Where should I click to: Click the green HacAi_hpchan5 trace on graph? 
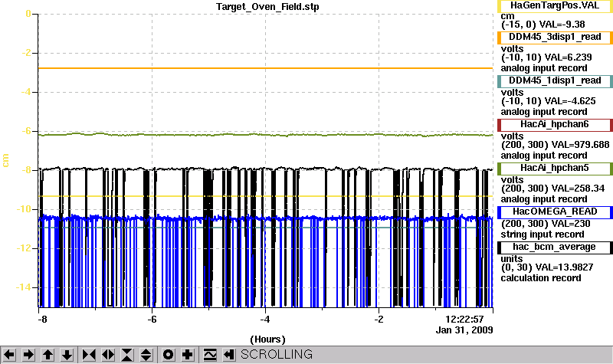(266, 135)
